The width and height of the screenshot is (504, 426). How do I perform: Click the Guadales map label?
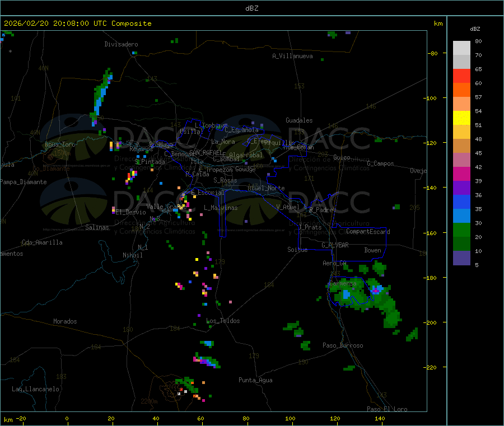(299, 120)
